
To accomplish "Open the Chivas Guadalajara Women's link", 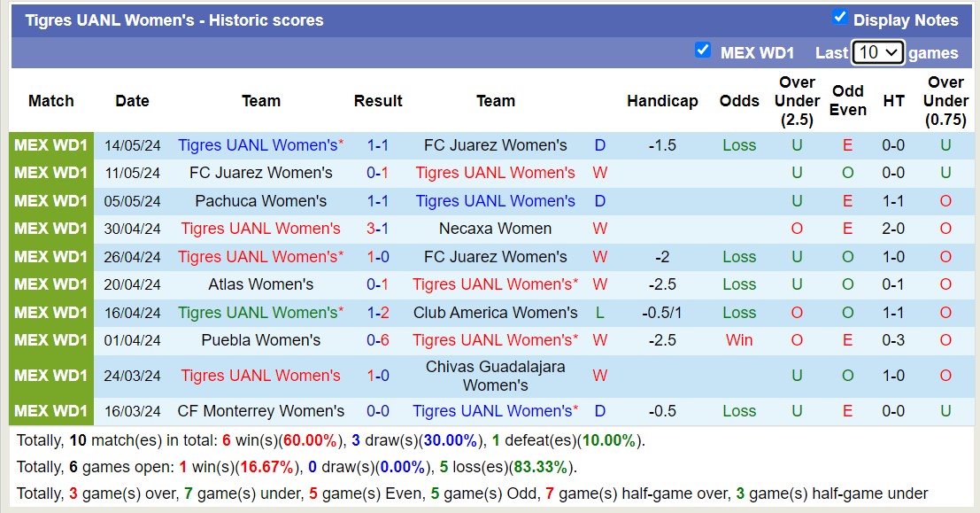I will [x=495, y=375].
